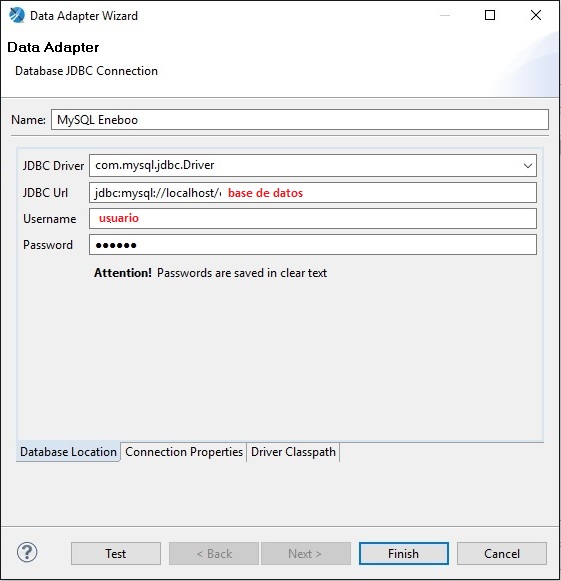Click the 'Name:' label
The height and width of the screenshot is (581, 561).
[x=28, y=120]
